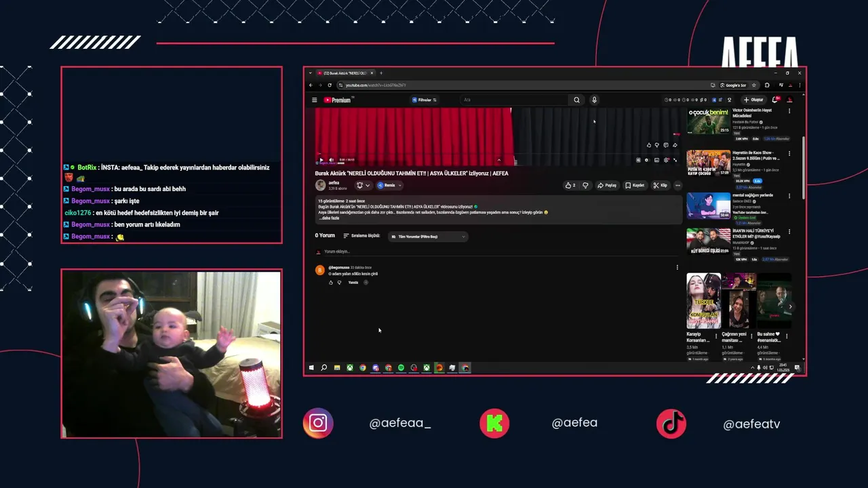Open Chrome three-dot menu

coord(800,85)
